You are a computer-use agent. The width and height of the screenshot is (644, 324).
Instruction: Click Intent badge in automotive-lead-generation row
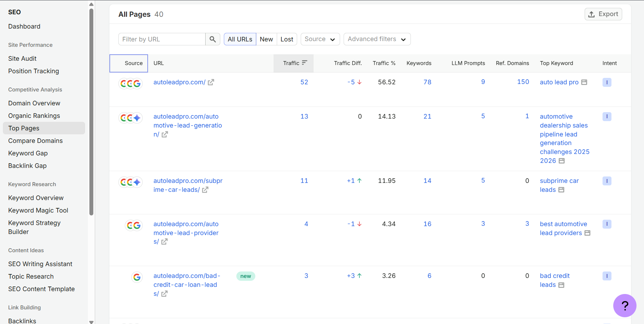pyautogui.click(x=607, y=116)
